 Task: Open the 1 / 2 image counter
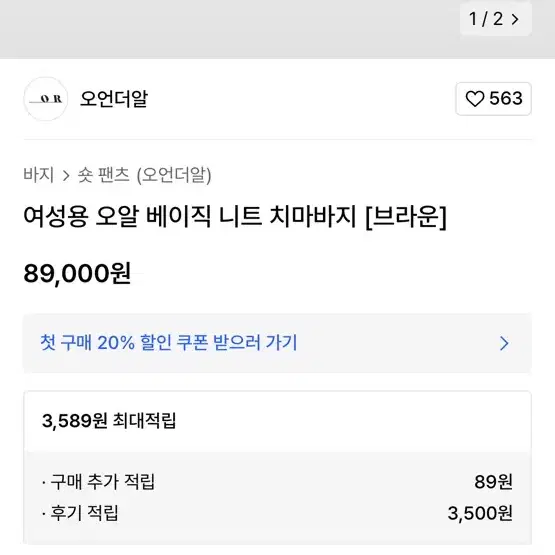tap(496, 19)
